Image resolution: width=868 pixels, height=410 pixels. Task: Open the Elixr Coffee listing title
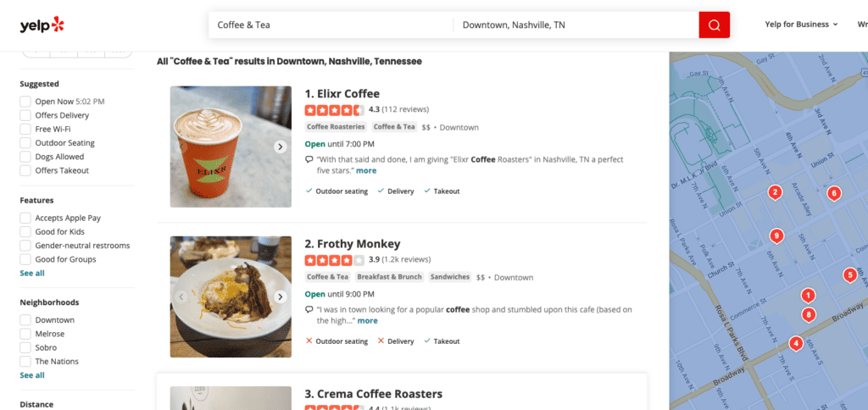(x=342, y=93)
